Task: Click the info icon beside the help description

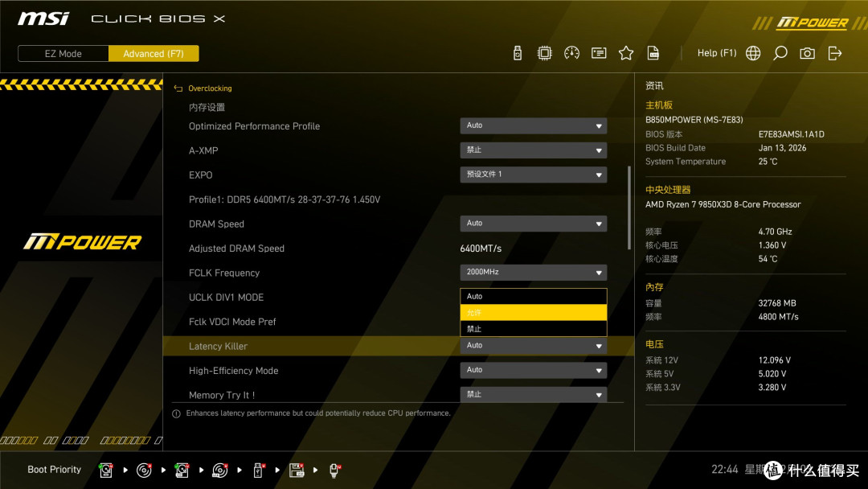Action: coord(176,413)
